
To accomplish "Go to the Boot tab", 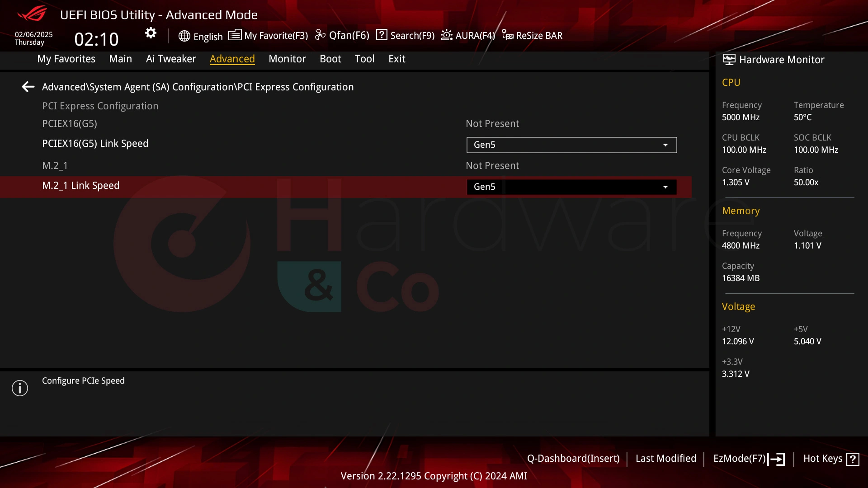I will [330, 59].
